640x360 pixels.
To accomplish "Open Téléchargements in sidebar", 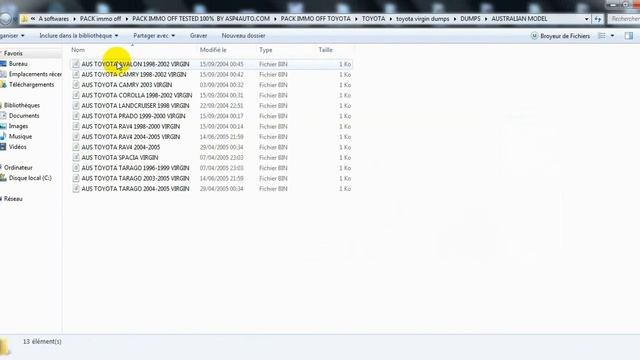I will [31, 84].
